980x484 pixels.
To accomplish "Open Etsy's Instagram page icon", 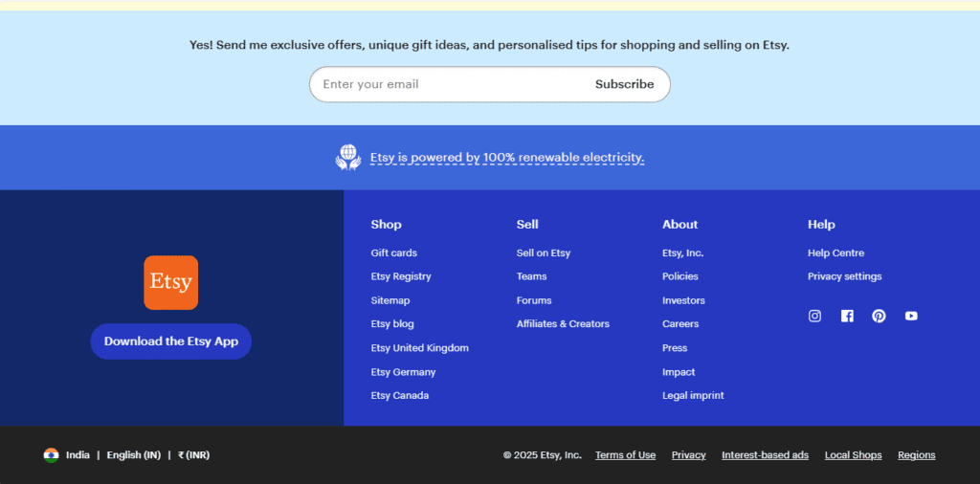I will 814,316.
